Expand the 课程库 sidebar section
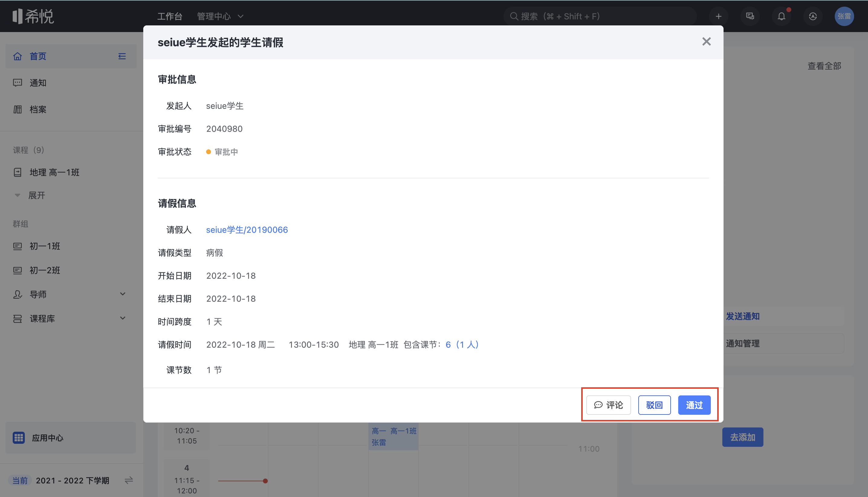This screenshot has height=497, width=868. tap(123, 318)
